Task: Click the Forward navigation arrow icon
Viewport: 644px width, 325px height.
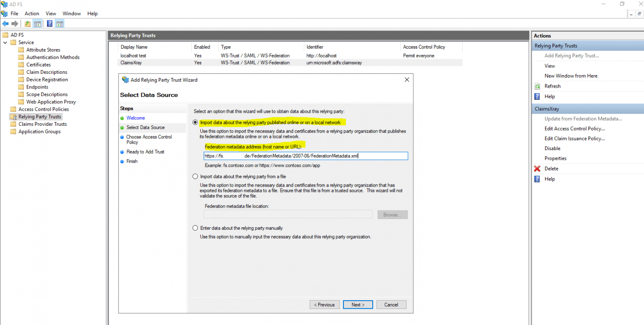Action: [x=16, y=23]
